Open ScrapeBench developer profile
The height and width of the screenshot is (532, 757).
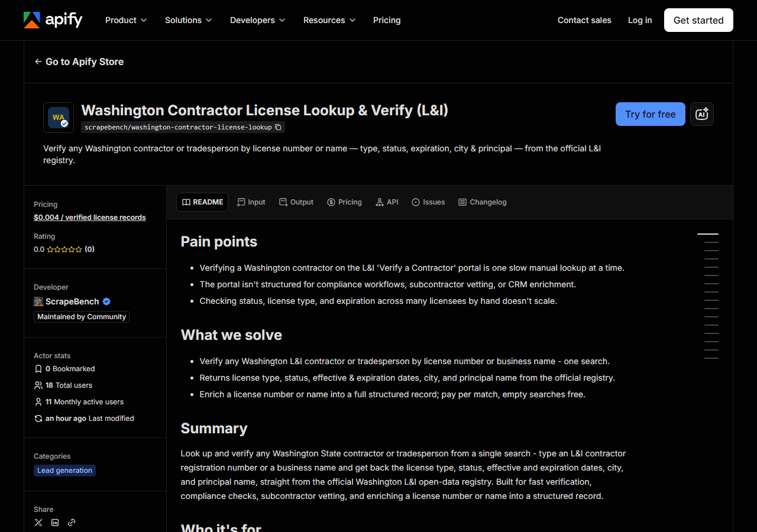pos(72,301)
